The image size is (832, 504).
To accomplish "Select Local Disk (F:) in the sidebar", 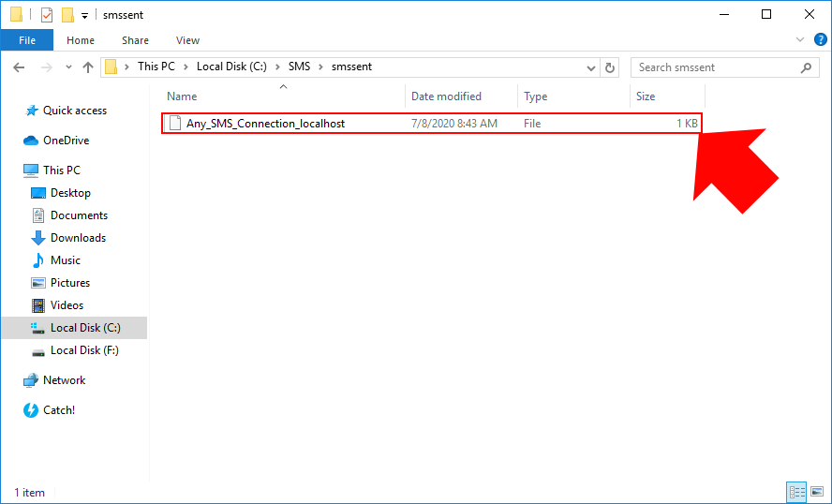I will tap(84, 350).
